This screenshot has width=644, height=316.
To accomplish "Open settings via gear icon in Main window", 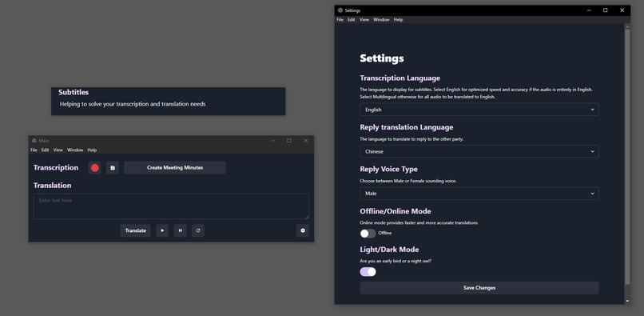I will point(303,231).
